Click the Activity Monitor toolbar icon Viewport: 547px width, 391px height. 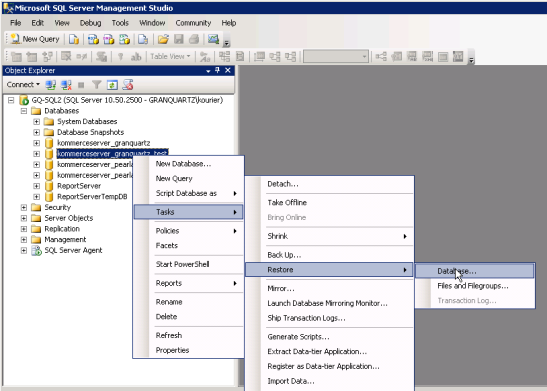(x=213, y=39)
